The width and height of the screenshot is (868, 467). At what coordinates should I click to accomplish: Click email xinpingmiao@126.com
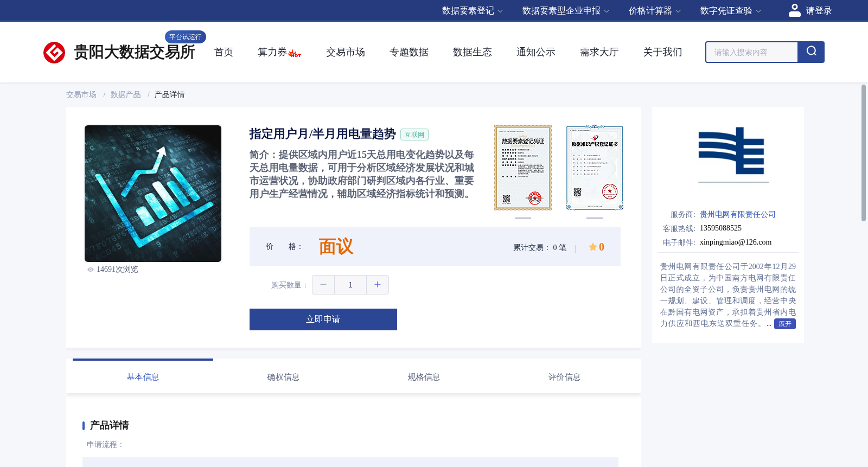736,242
